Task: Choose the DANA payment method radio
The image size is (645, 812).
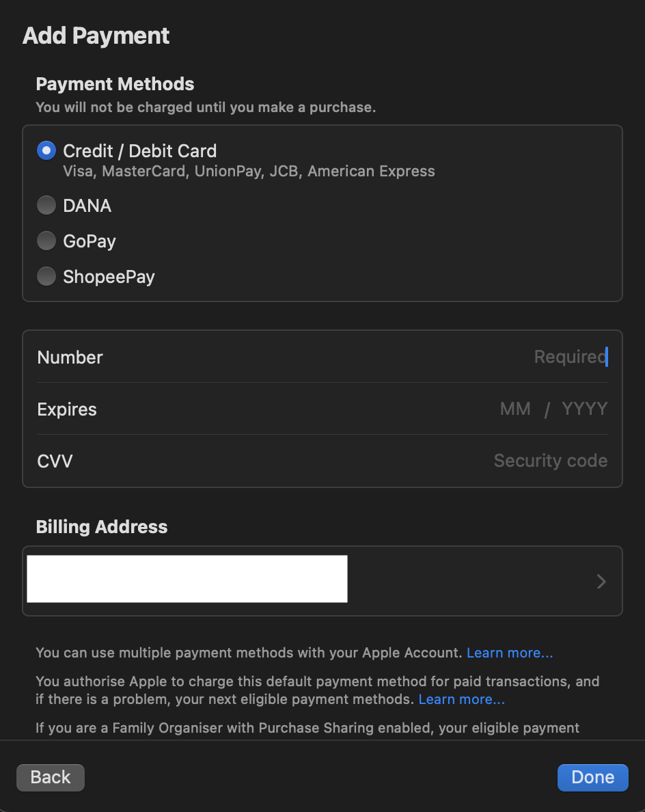Action: coord(46,206)
